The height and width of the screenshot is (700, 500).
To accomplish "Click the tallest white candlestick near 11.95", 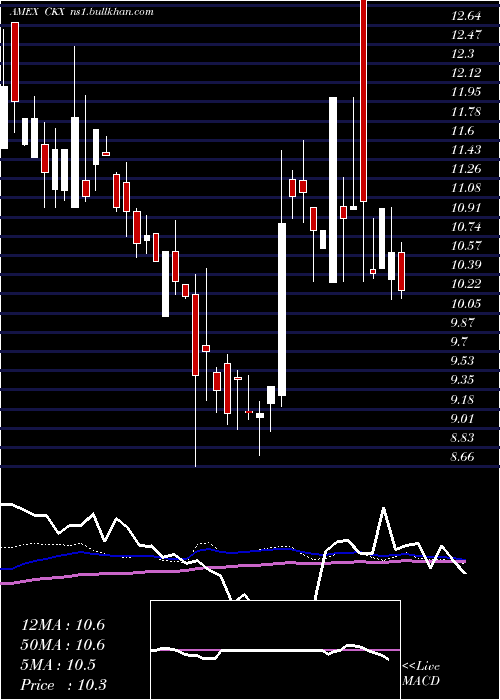I will 333,190.
